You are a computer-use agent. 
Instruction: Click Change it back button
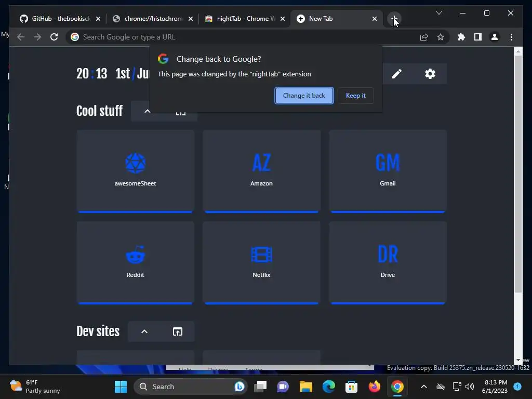pos(304,96)
